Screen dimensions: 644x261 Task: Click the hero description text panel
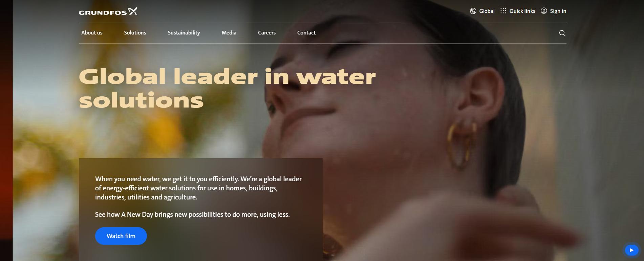[201, 210]
